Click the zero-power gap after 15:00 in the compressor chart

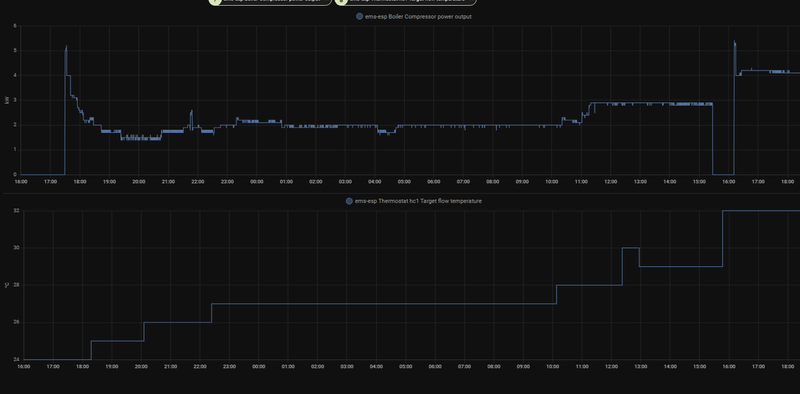[723, 175]
